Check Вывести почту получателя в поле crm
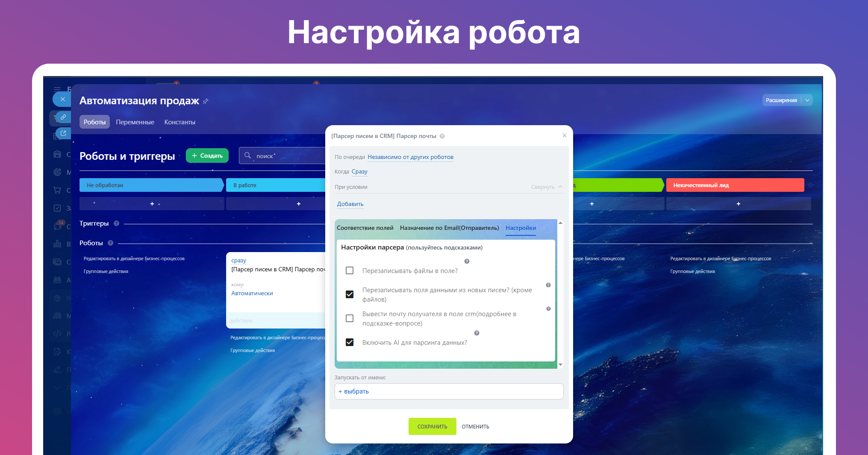 [x=350, y=318]
